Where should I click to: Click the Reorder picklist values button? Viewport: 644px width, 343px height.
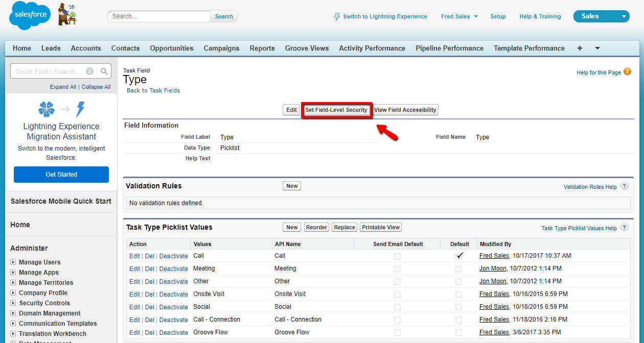pos(317,227)
